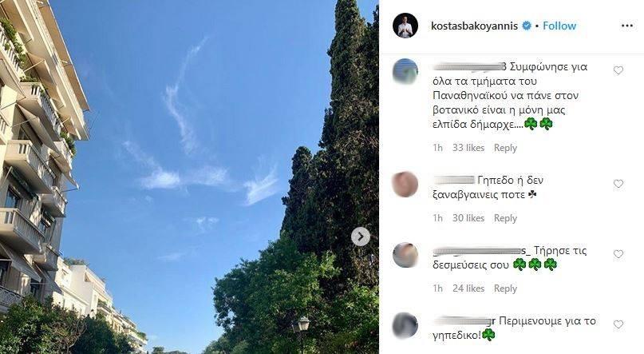
Task: Go to next photo with carousel arrow
Action: pyautogui.click(x=361, y=237)
